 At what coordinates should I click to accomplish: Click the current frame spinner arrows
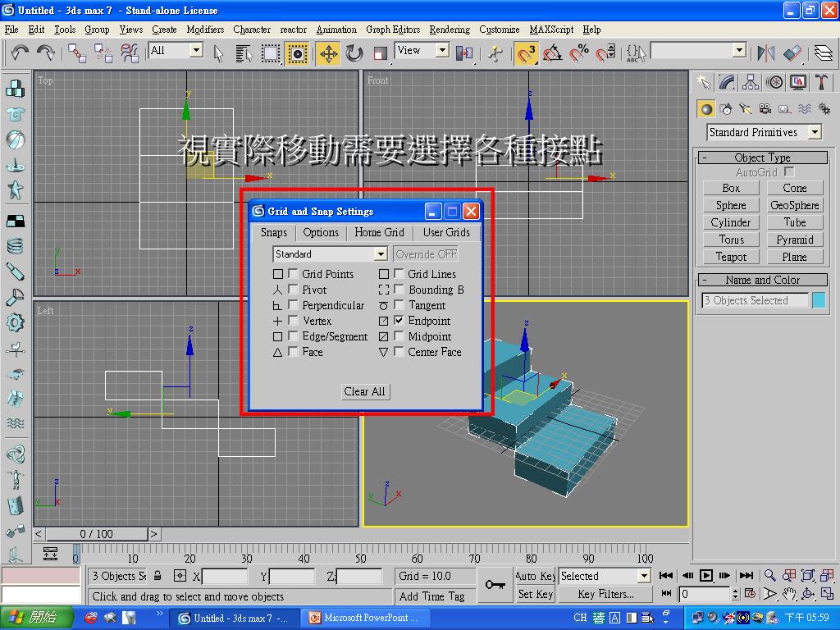coord(735,594)
